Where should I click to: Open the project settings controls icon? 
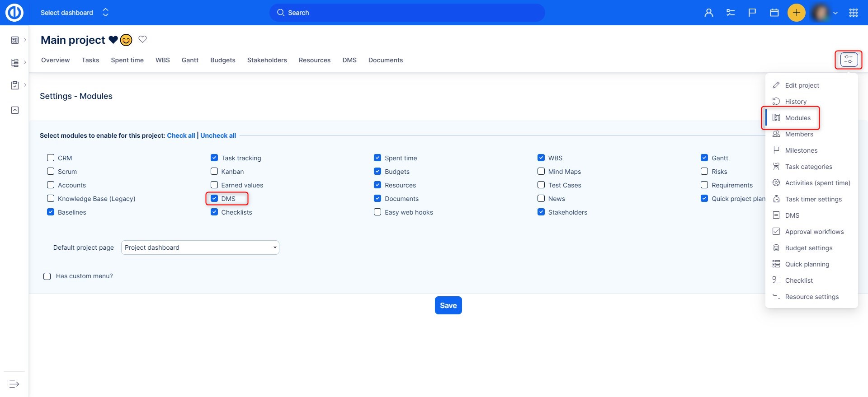(x=849, y=60)
